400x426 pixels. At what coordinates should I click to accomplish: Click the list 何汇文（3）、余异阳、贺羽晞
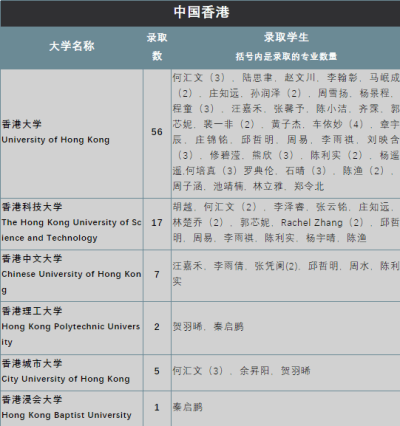coord(241,371)
